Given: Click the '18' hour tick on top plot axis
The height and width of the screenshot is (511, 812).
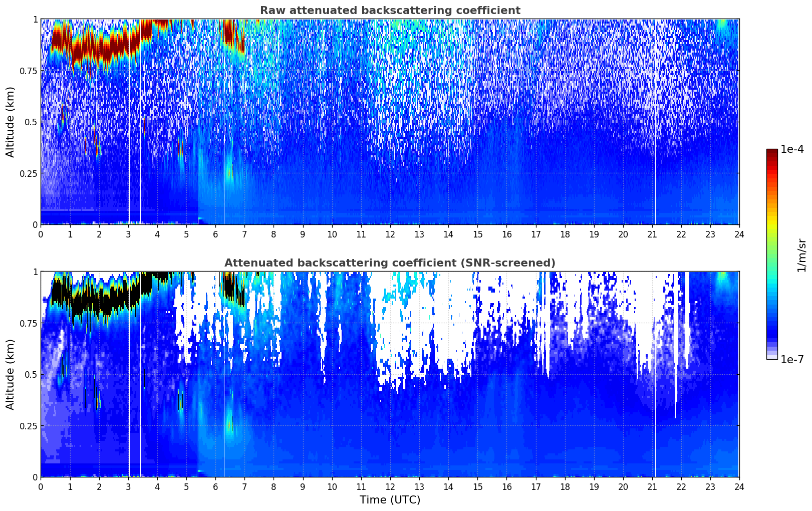Looking at the screenshot, I should 565,234.
